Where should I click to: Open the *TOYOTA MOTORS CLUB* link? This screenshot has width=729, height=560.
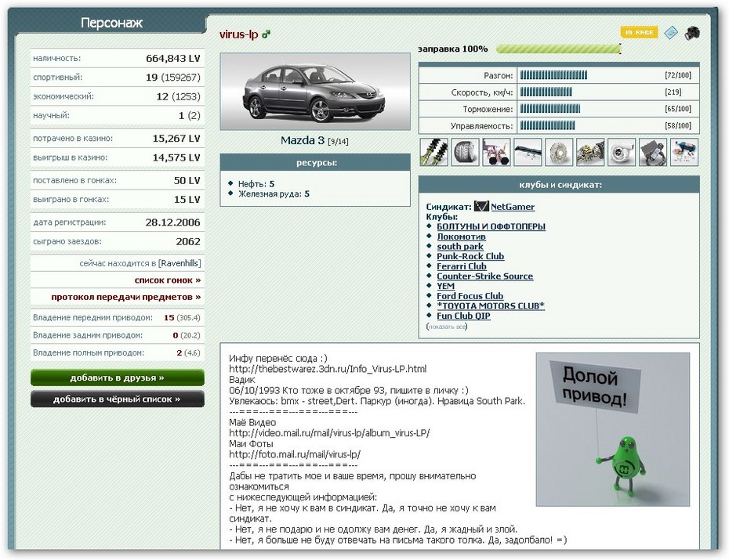coord(490,305)
